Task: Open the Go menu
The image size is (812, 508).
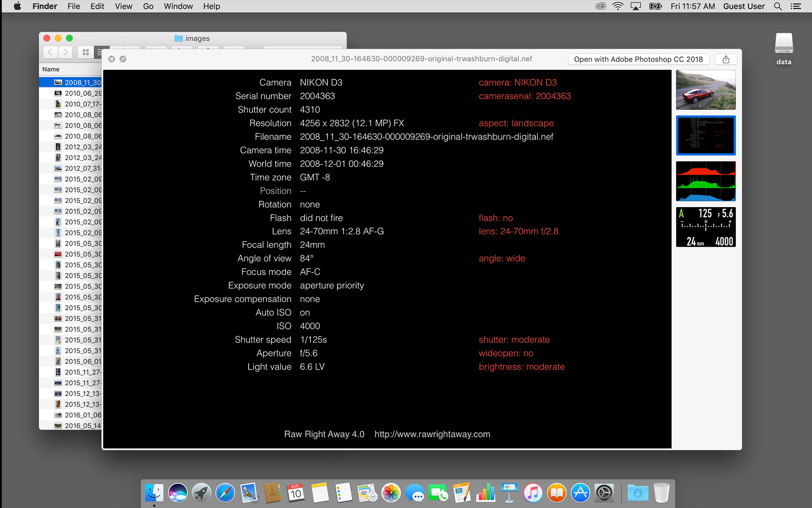Action: pyautogui.click(x=148, y=6)
